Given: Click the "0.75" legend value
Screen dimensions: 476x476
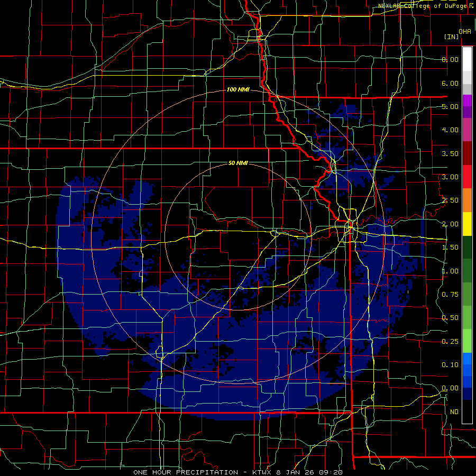Looking at the screenshot, I should click(450, 295).
